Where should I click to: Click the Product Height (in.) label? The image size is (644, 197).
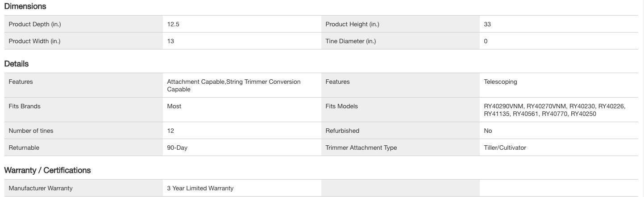coord(352,25)
